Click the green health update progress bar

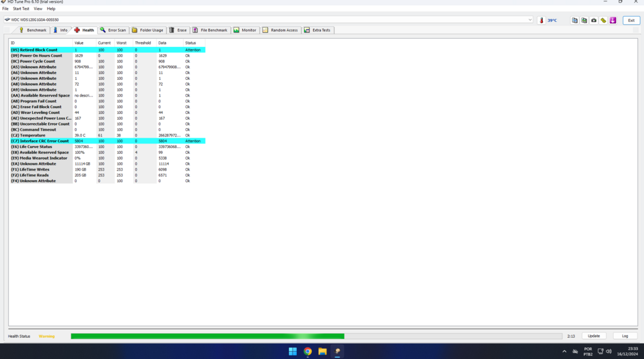click(x=316, y=336)
